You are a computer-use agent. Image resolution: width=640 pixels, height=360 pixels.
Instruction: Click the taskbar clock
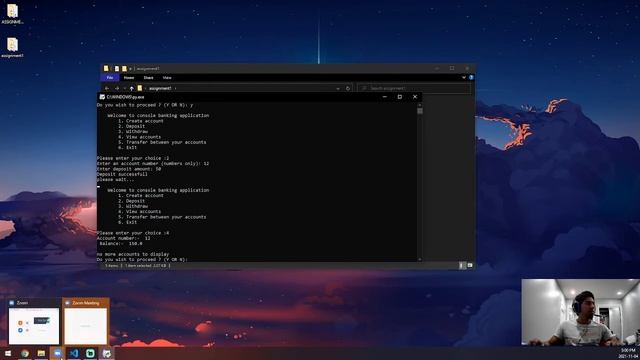(x=629, y=353)
